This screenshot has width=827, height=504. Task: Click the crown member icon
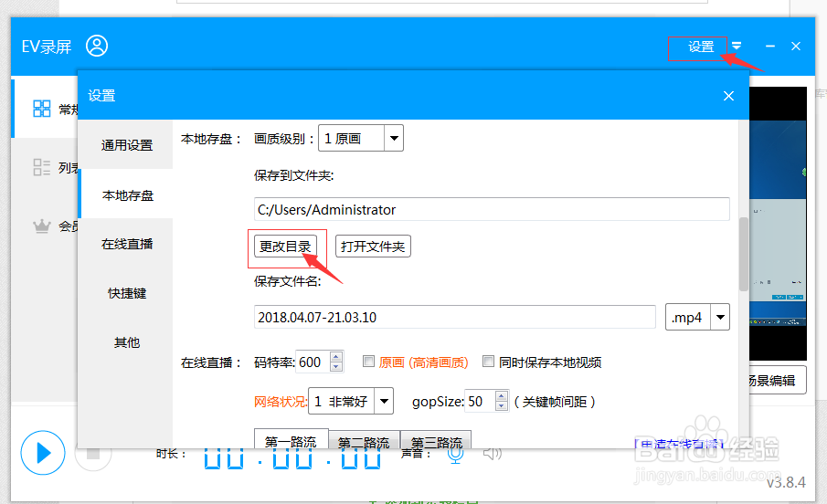tap(42, 226)
